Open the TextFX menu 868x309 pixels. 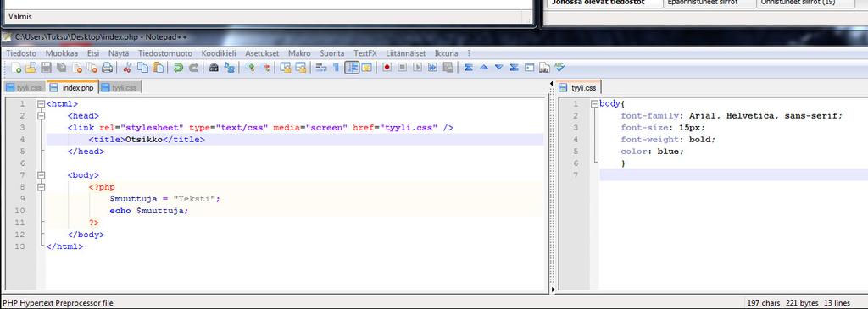tap(364, 53)
